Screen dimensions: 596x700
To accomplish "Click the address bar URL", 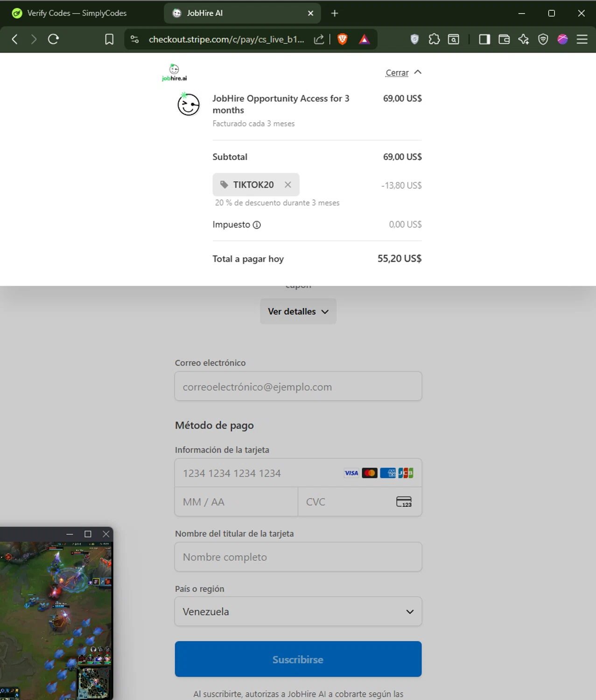I will pos(226,39).
